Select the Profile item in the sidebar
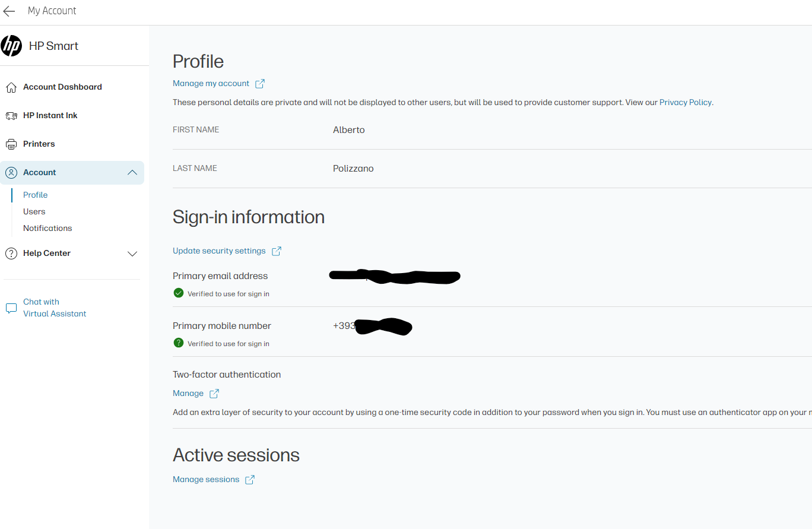The image size is (812, 529). pos(35,195)
